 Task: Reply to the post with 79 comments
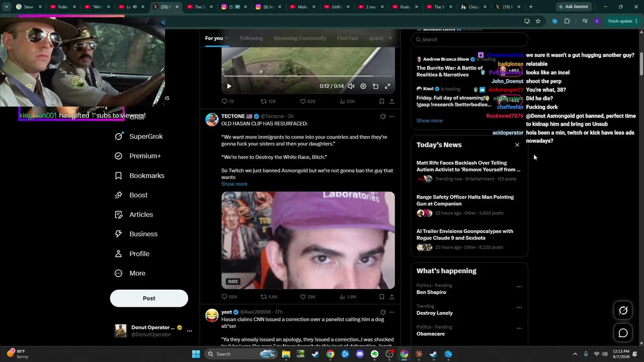click(x=228, y=101)
